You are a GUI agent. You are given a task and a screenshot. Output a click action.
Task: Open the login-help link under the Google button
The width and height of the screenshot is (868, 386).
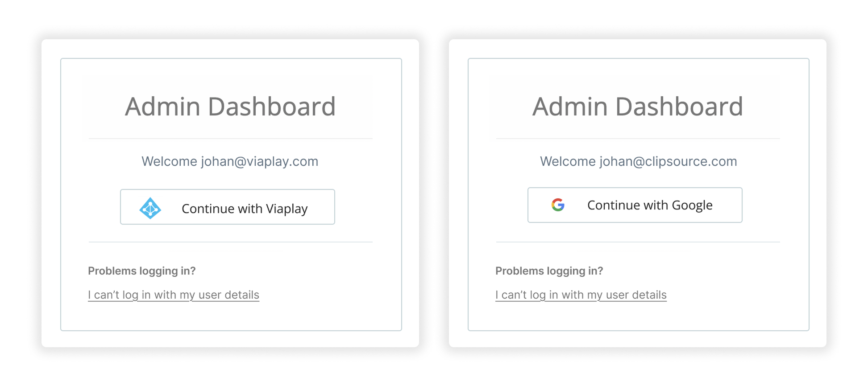point(581,295)
